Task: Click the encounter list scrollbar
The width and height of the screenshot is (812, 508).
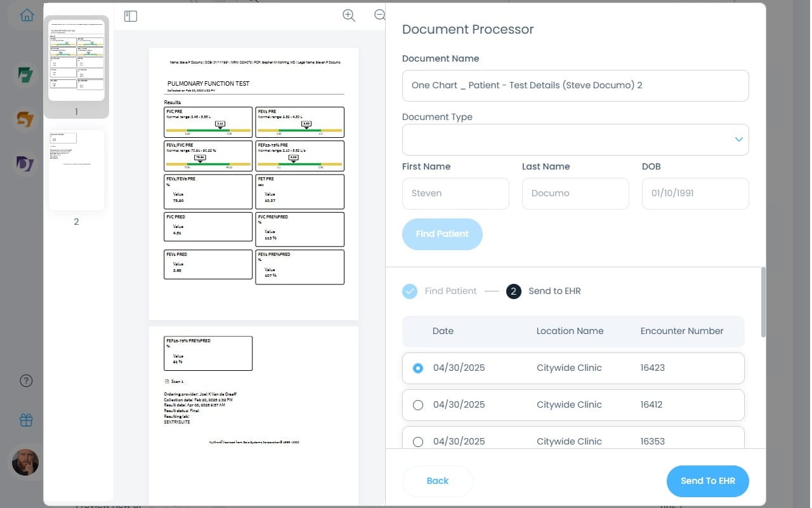Action: pyautogui.click(x=763, y=302)
